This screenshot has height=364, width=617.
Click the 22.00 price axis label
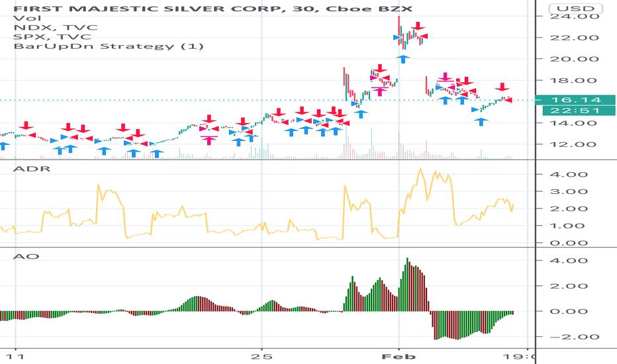pyautogui.click(x=575, y=38)
